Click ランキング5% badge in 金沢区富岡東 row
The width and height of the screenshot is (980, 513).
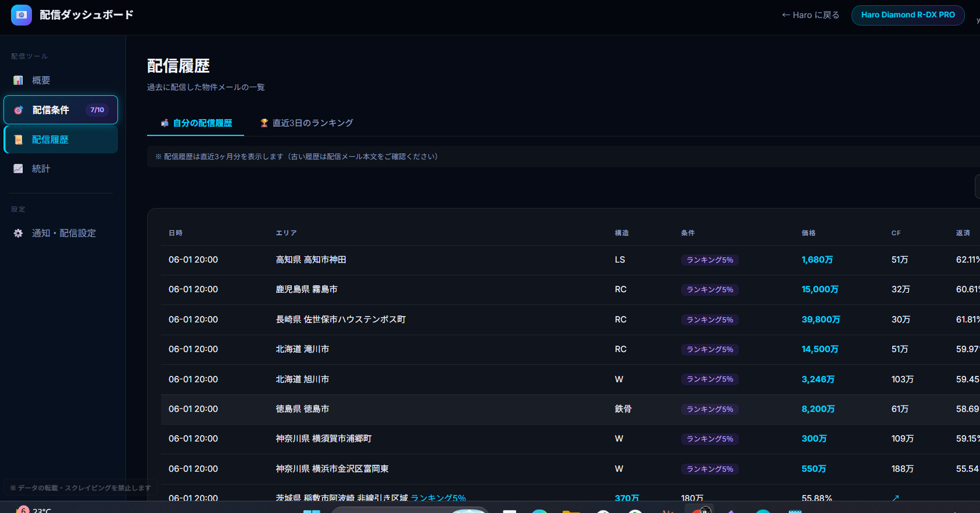710,469
